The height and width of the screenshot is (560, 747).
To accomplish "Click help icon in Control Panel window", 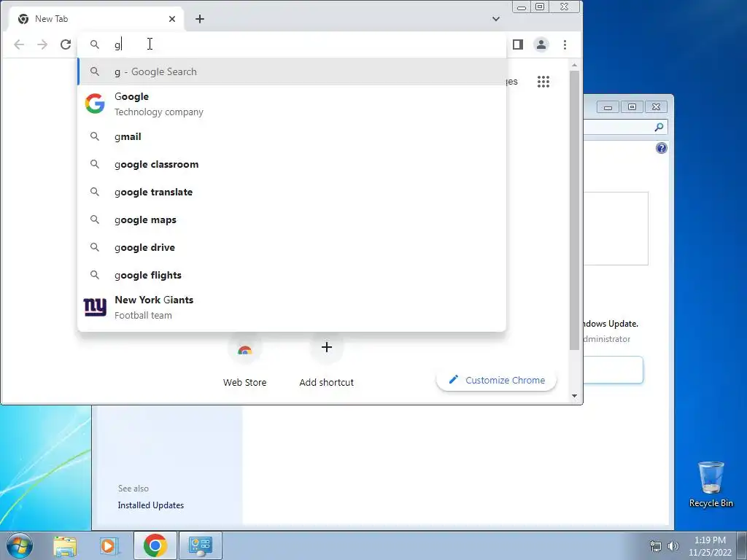I will pyautogui.click(x=661, y=148).
